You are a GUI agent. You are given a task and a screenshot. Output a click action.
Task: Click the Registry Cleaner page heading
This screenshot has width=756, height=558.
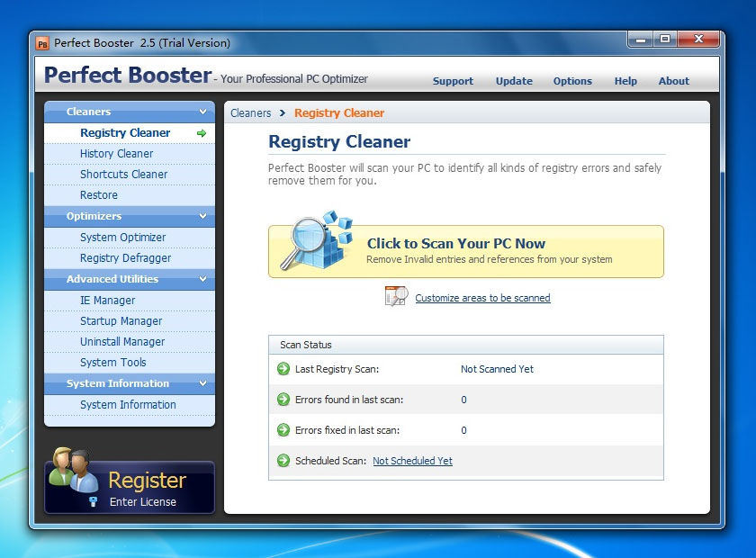coord(339,142)
